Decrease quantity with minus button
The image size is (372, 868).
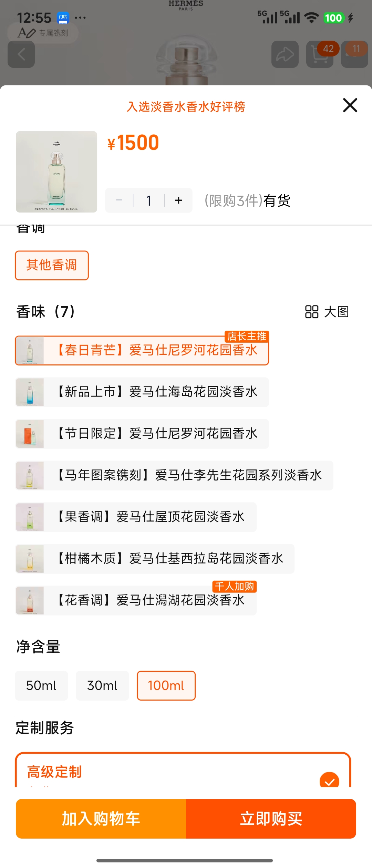119,200
